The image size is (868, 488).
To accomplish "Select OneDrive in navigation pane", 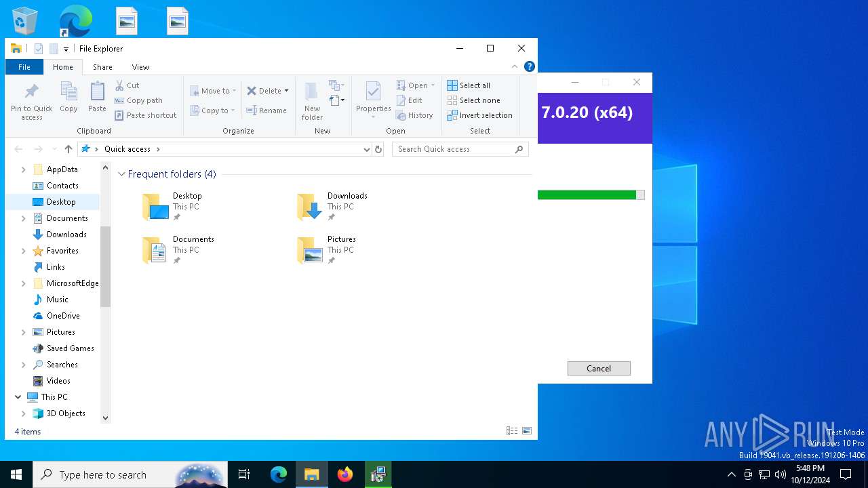I will [57, 316].
